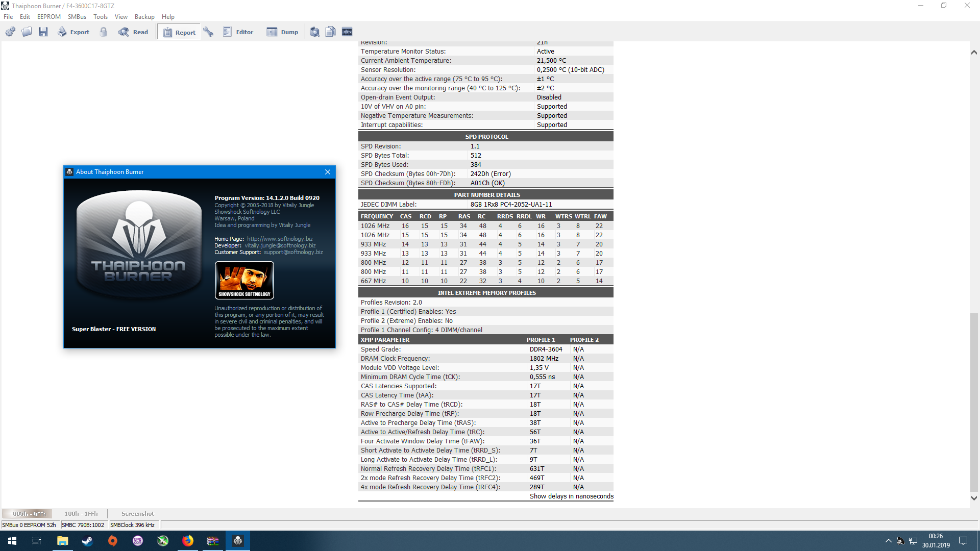Screen dimensions: 980x551
Task: Switch to the 100h - 1FFh tab
Action: [80, 513]
